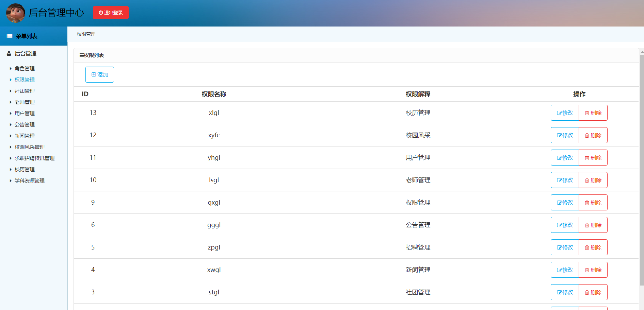Open 学科资源管理 menu item
This screenshot has width=644, height=310.
pyautogui.click(x=30, y=180)
